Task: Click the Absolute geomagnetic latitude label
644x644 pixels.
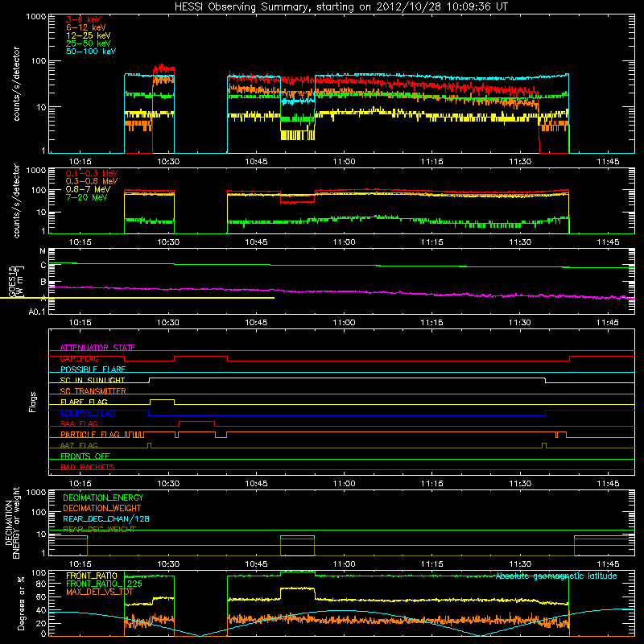Action: (556, 576)
